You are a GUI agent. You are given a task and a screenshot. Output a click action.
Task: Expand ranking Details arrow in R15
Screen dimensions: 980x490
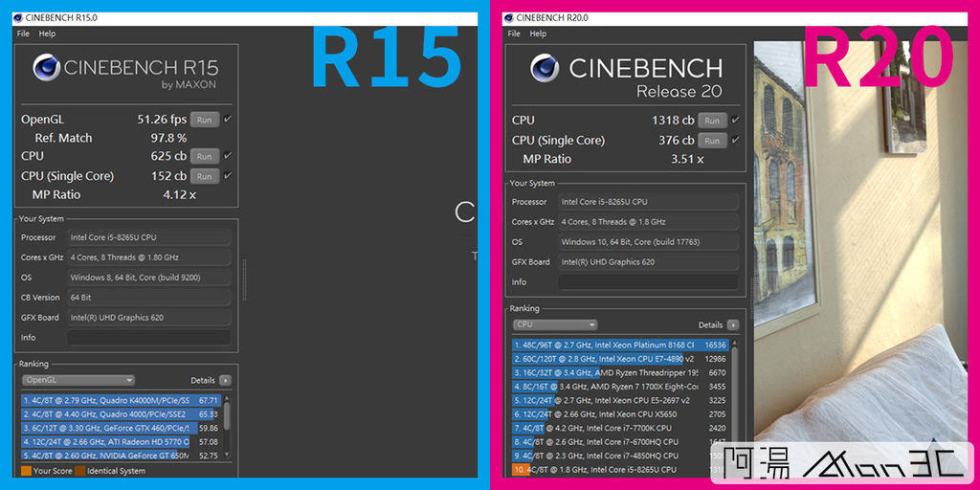226,380
